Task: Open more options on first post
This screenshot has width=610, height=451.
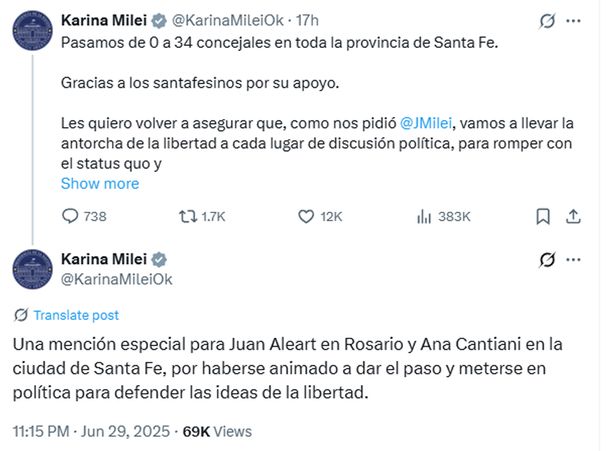Action: pos(573,20)
